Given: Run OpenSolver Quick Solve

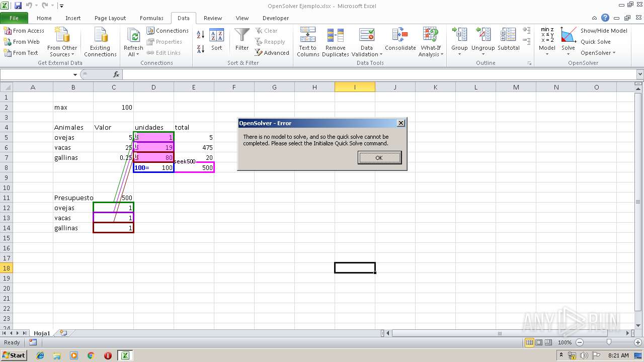Looking at the screenshot, I should point(596,42).
